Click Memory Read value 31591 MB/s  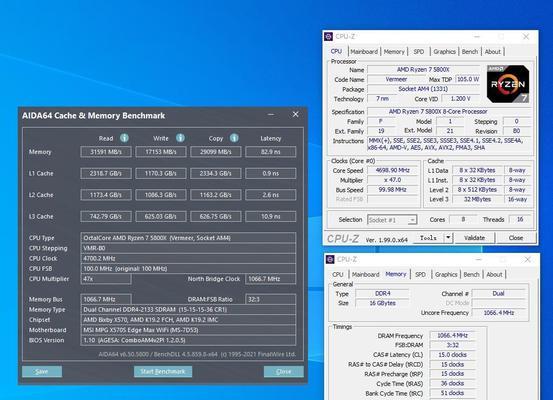106,152
